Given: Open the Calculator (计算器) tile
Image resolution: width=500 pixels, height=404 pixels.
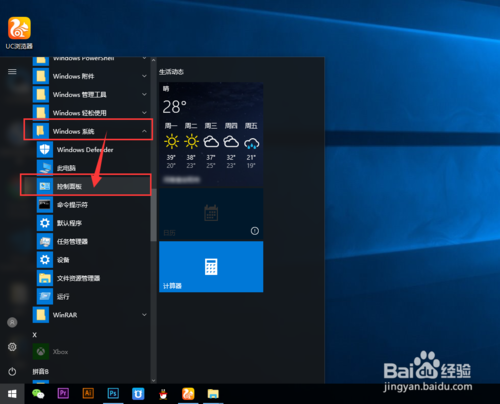Looking at the screenshot, I should point(211,267).
